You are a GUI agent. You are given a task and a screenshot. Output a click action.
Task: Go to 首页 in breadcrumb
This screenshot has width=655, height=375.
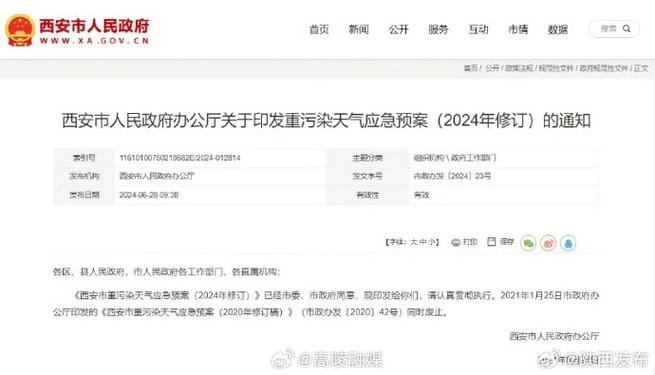470,68
